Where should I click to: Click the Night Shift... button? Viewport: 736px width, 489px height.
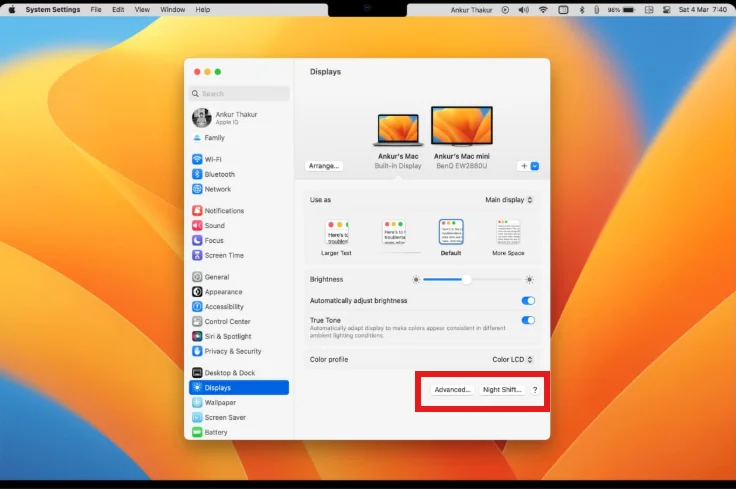pyautogui.click(x=502, y=390)
